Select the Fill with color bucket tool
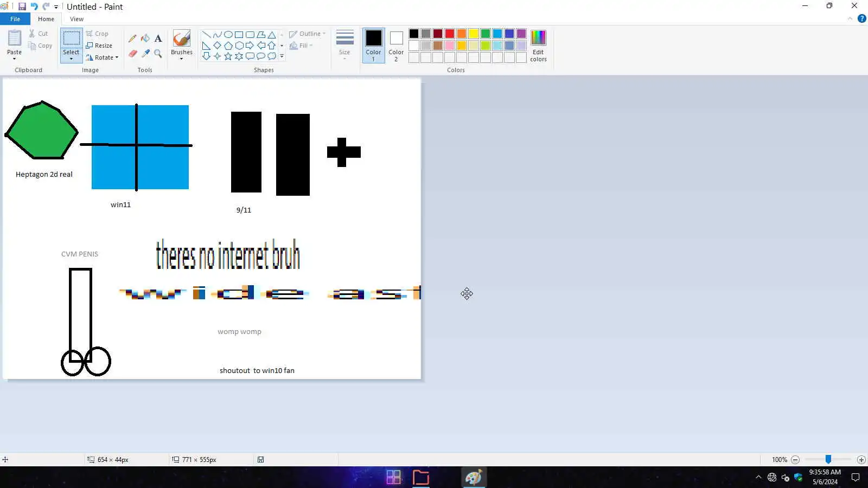The height and width of the screenshot is (488, 868). pos(145,38)
